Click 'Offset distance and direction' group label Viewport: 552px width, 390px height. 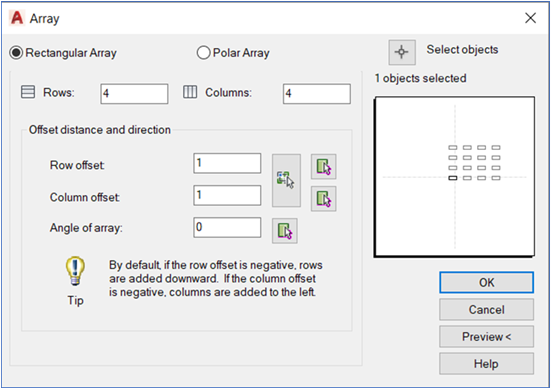point(100,130)
